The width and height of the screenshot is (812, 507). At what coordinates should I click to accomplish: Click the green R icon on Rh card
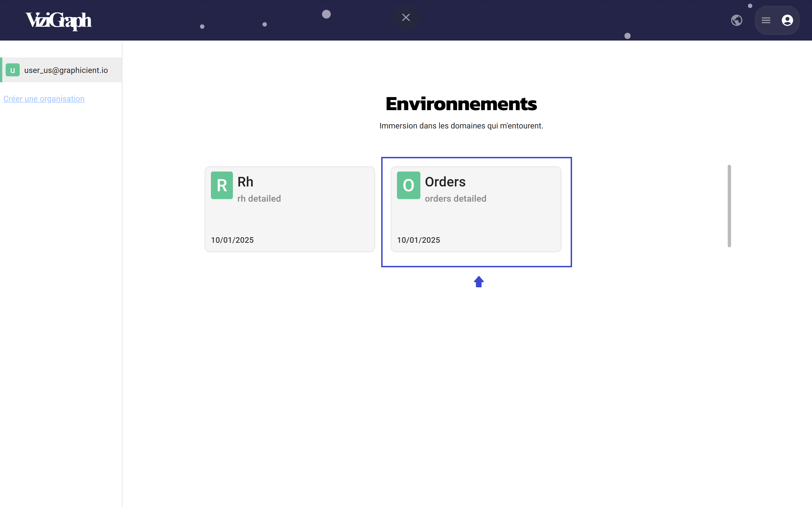[222, 185]
